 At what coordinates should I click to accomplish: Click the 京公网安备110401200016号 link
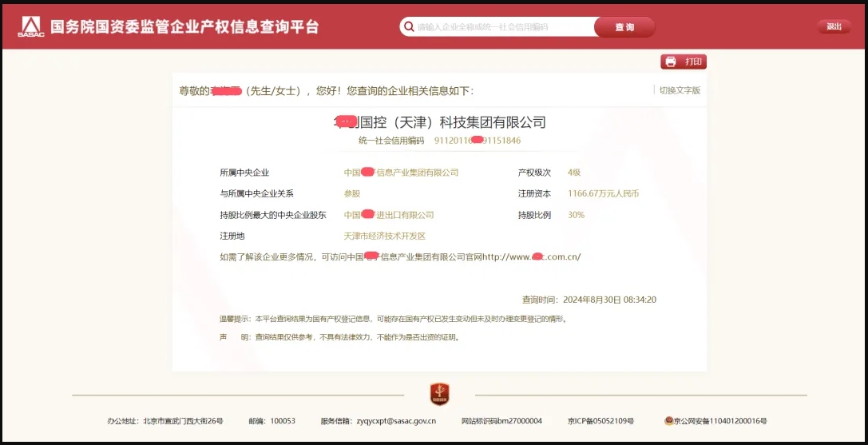point(720,420)
